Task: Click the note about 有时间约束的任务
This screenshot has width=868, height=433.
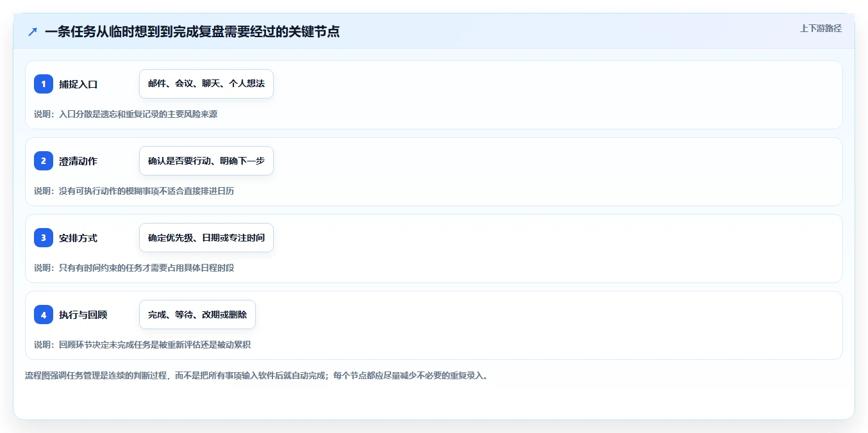Action: pyautogui.click(x=134, y=268)
